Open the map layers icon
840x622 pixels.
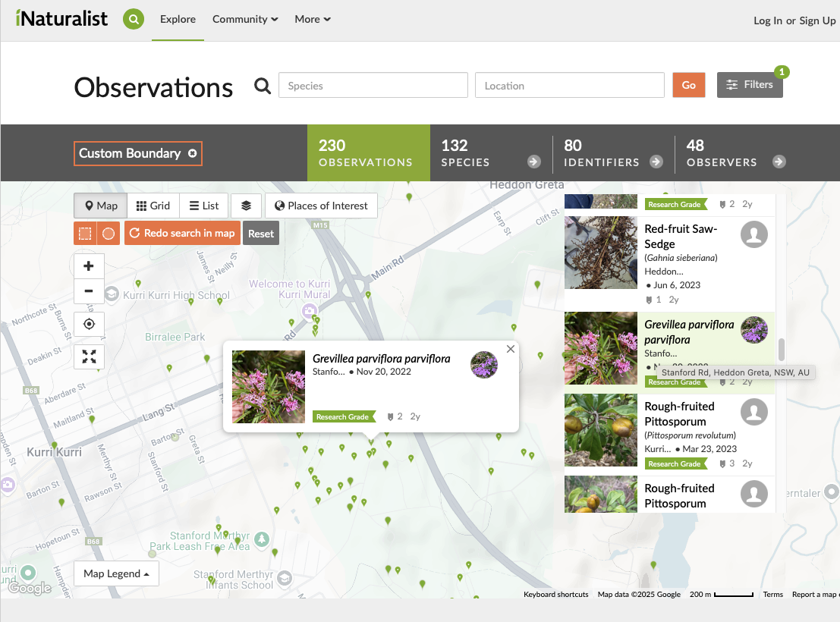point(246,206)
